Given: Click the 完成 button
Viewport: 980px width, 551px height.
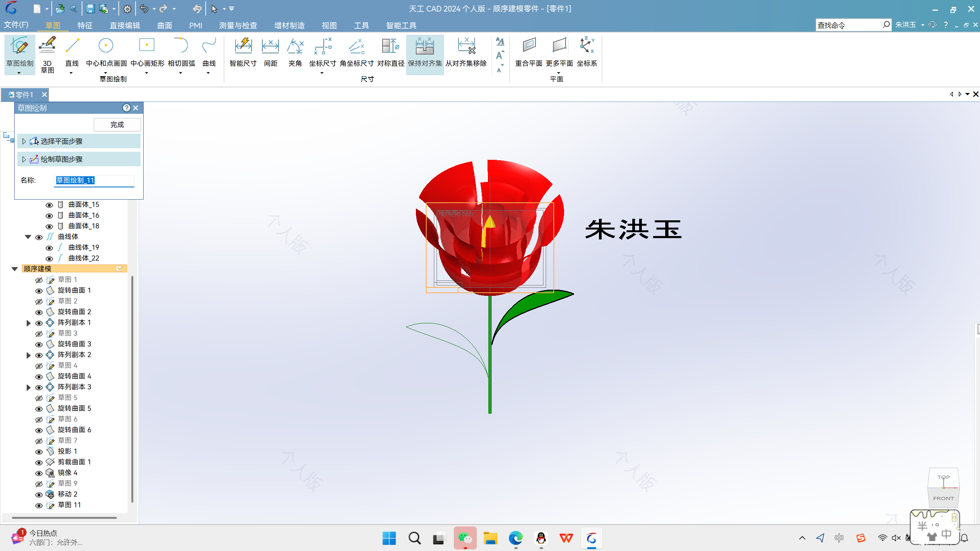Looking at the screenshot, I should [117, 125].
